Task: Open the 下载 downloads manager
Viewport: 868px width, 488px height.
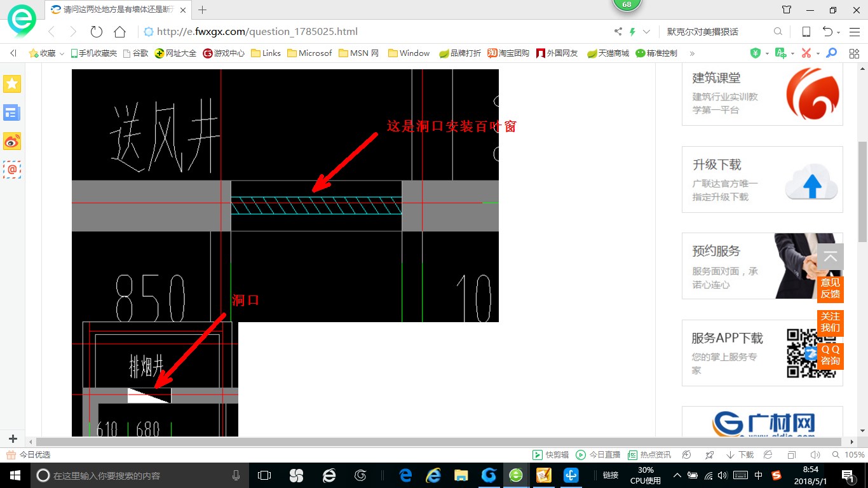Action: pos(741,455)
